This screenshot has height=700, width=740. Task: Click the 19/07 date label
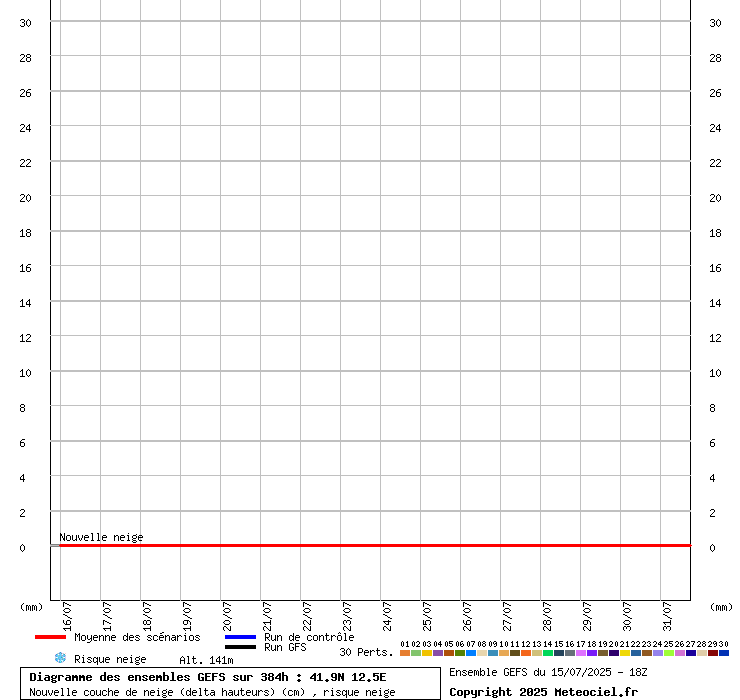coord(187,616)
